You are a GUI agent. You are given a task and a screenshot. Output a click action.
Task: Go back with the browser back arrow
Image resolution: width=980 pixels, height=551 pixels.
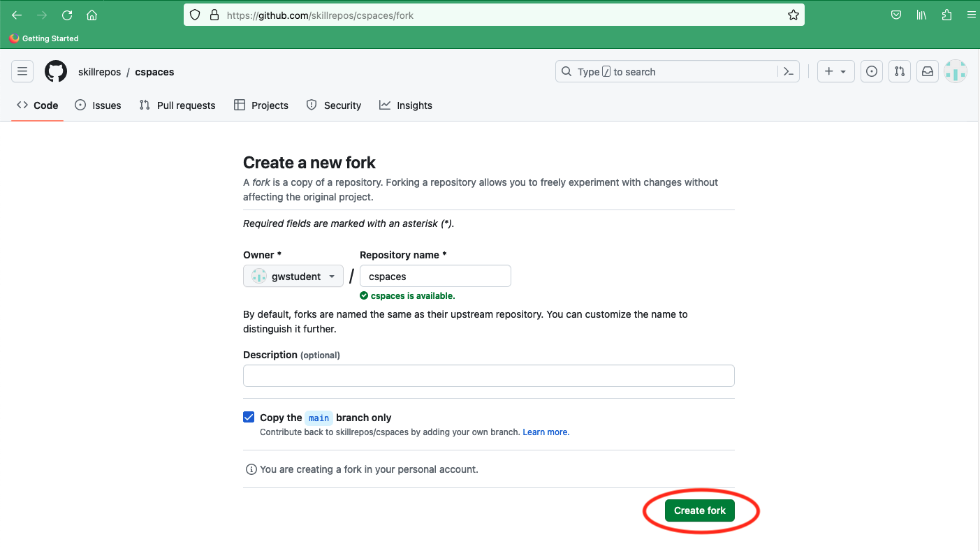[17, 15]
